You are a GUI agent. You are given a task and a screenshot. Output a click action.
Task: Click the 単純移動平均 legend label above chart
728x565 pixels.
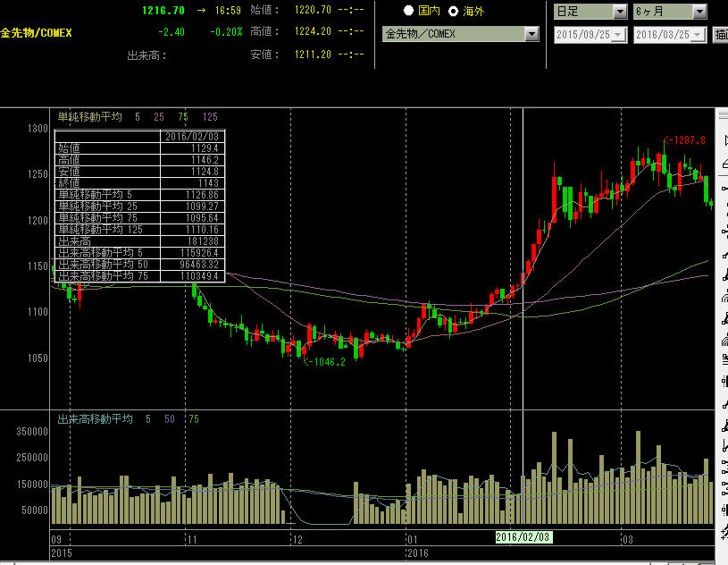pos(89,116)
